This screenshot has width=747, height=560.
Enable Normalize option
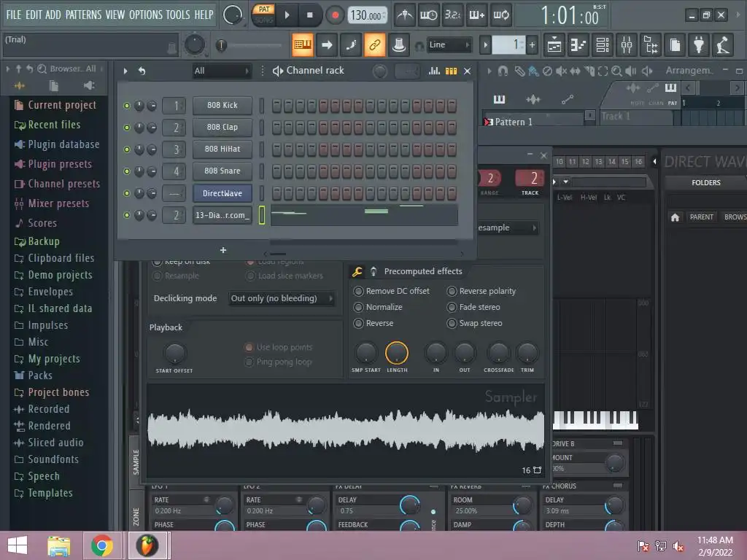coord(358,307)
